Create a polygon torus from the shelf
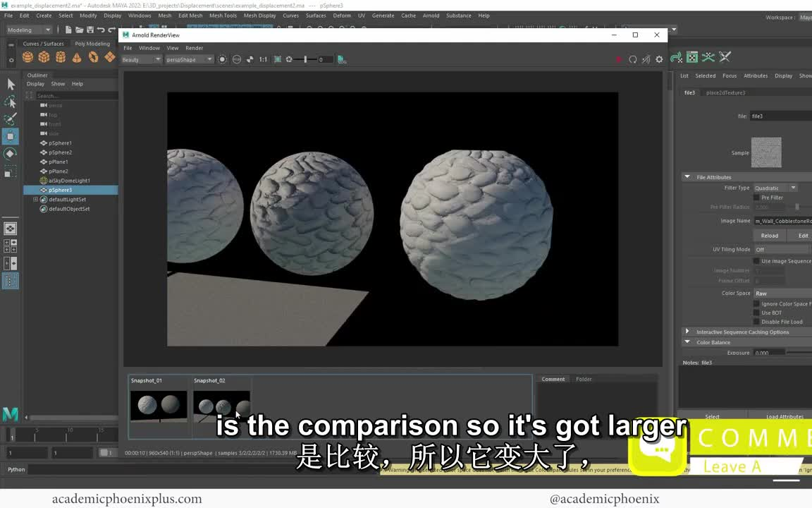This screenshot has height=508, width=812. click(93, 57)
